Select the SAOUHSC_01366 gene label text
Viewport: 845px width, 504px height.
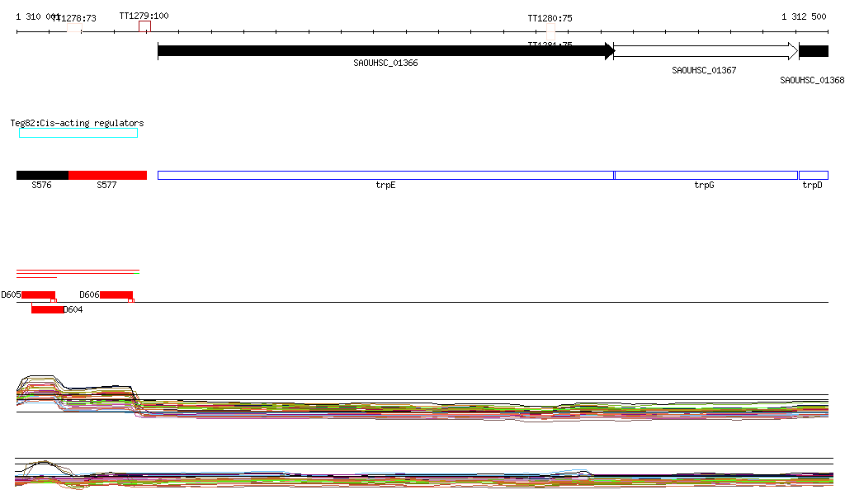point(386,63)
